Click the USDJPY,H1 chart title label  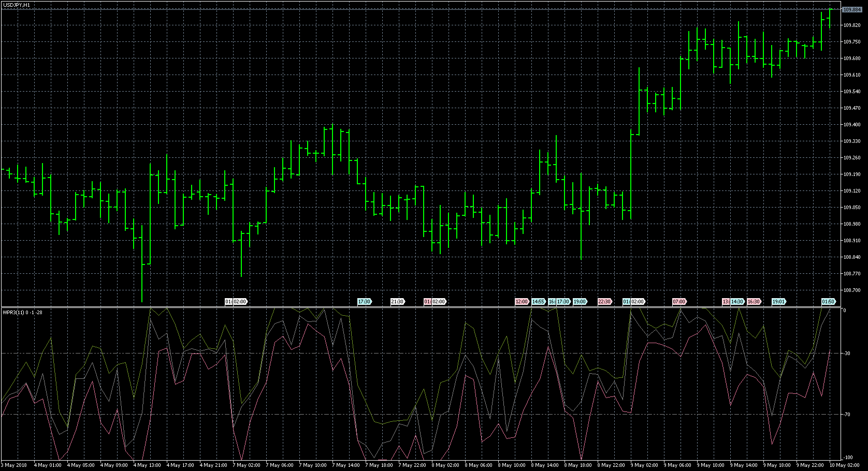click(16, 5)
